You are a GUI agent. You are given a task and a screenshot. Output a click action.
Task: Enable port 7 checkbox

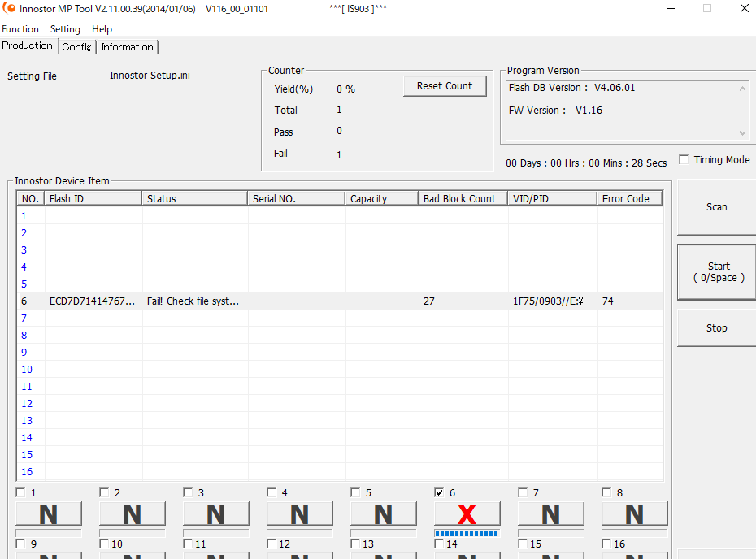tap(523, 492)
